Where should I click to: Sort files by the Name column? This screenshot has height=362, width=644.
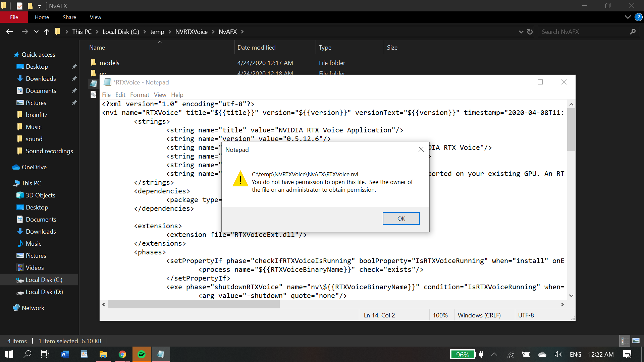tap(97, 48)
